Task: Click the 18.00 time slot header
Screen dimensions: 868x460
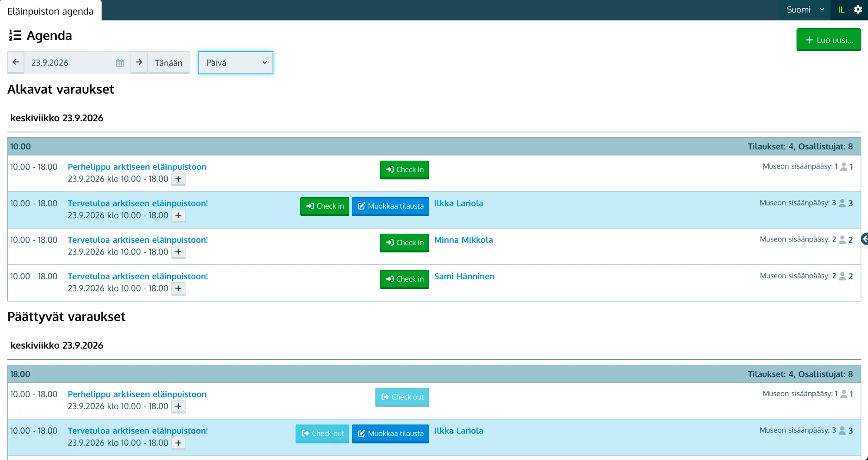Action: [434, 374]
